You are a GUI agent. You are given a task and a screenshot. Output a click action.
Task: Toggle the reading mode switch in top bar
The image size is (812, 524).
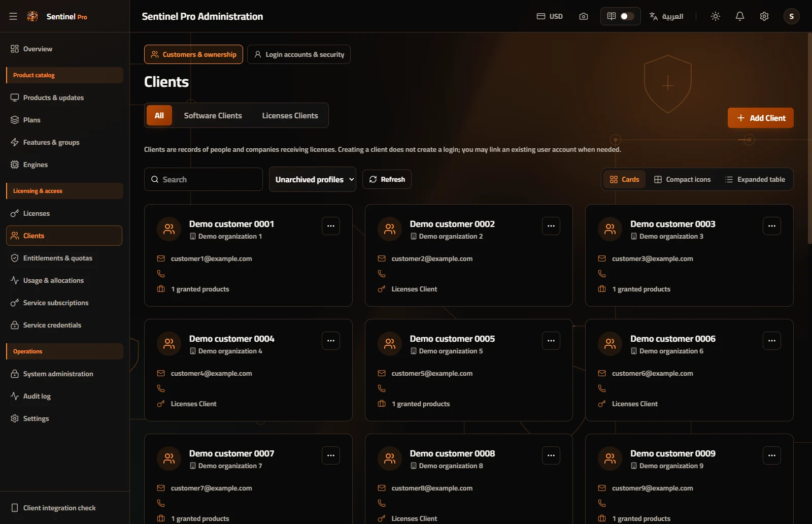click(x=627, y=16)
